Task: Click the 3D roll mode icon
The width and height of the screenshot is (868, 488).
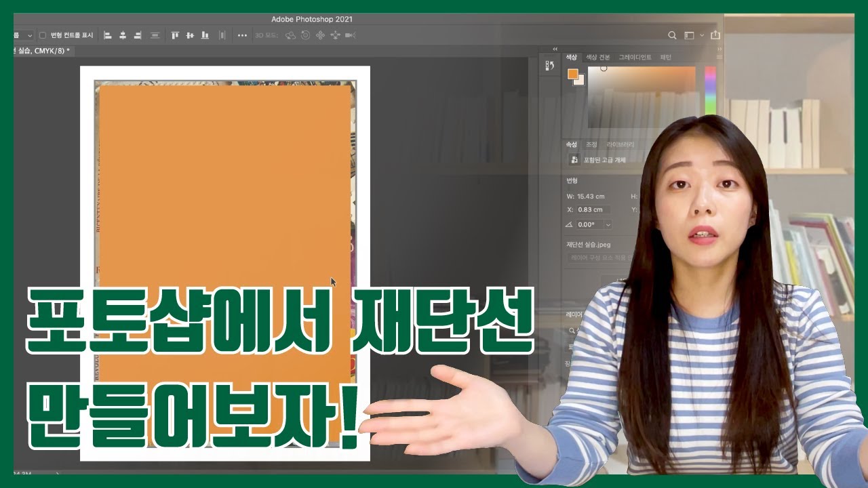Action: coord(305,35)
